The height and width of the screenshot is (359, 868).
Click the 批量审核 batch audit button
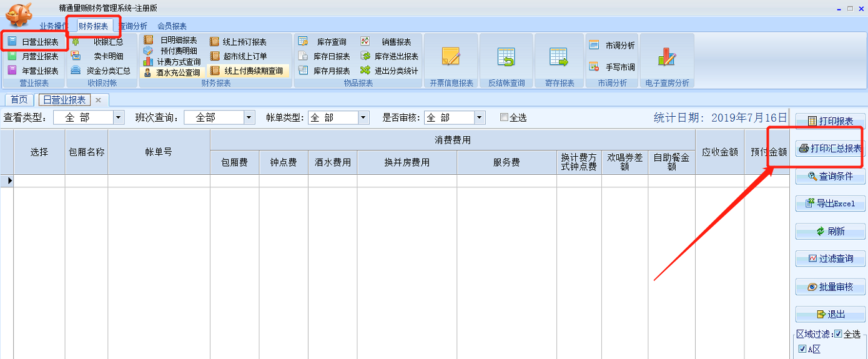click(830, 287)
